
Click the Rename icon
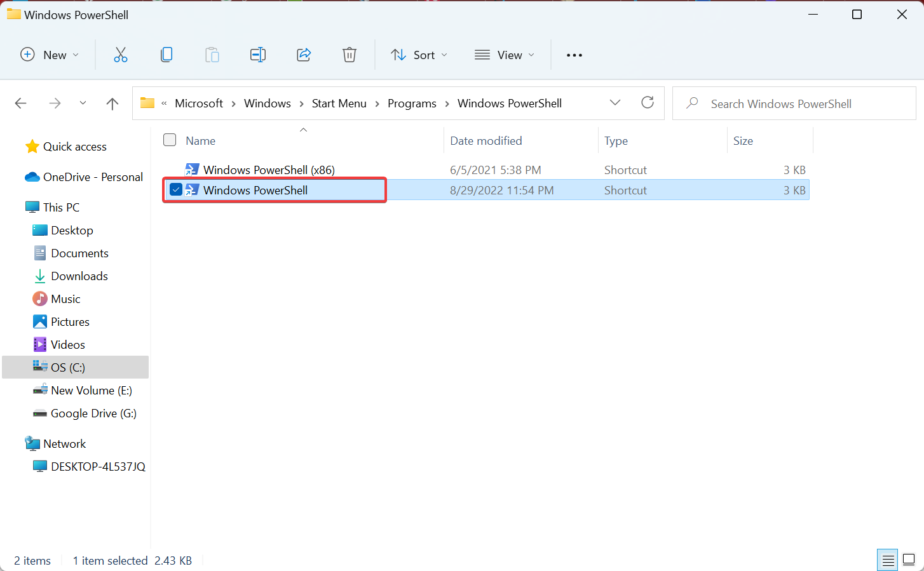pos(258,55)
